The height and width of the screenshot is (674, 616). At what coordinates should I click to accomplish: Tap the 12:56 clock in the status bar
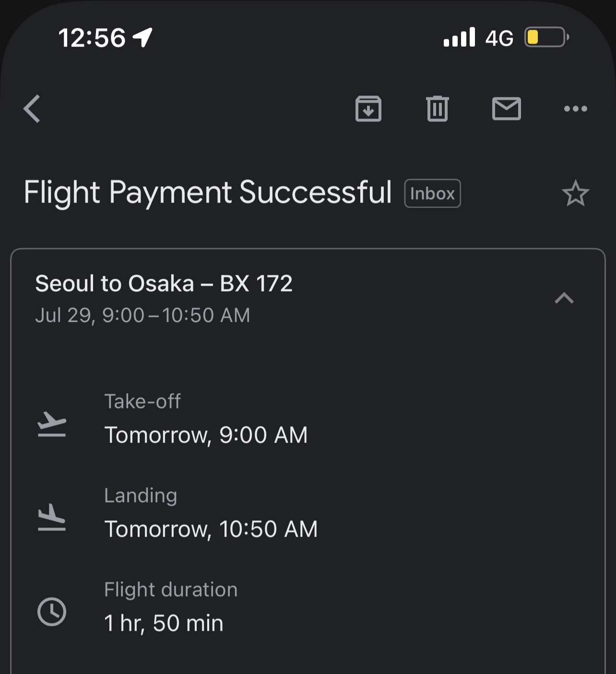pos(92,38)
